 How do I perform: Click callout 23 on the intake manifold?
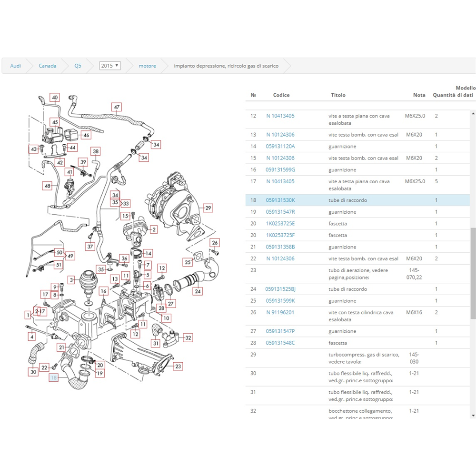178,366
